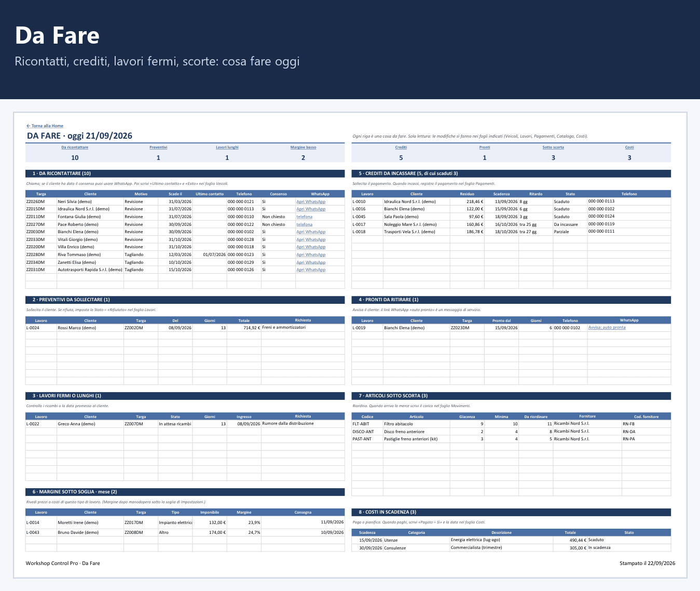Viewport: 700px width, 591px height.
Task: Open the 'Crediti' summary link
Action: click(x=401, y=147)
